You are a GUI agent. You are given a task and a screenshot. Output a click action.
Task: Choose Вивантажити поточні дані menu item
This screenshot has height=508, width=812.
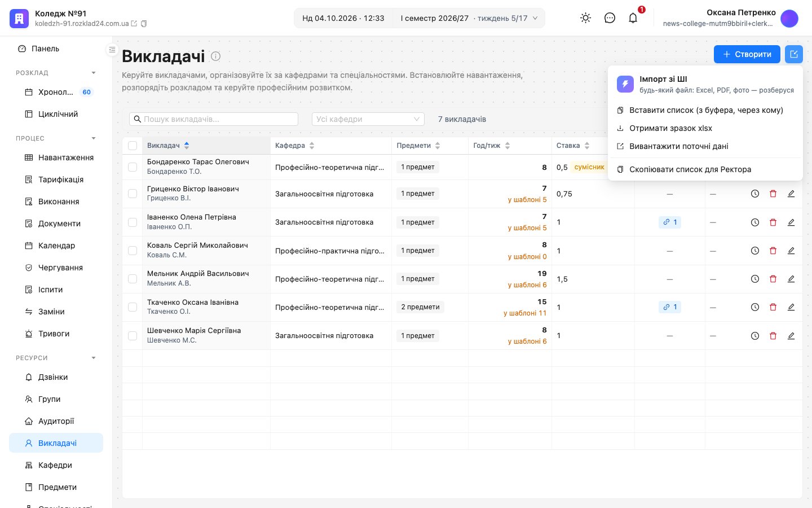click(705, 146)
